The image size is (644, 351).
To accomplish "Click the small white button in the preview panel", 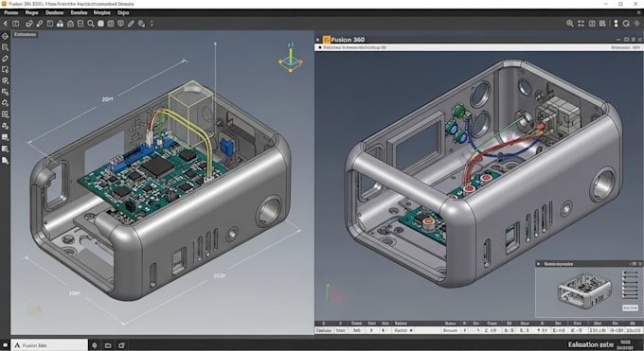I will 630,307.
